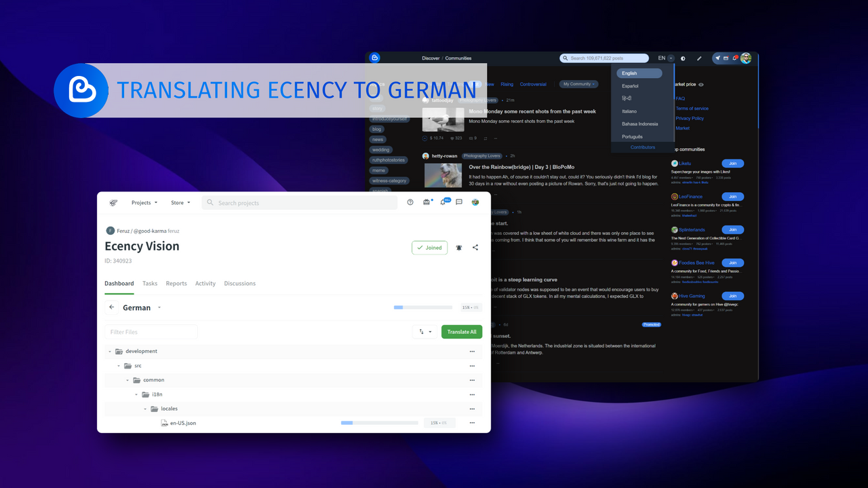Join the LeoFinance community
This screenshot has height=488, width=868.
[732, 197]
